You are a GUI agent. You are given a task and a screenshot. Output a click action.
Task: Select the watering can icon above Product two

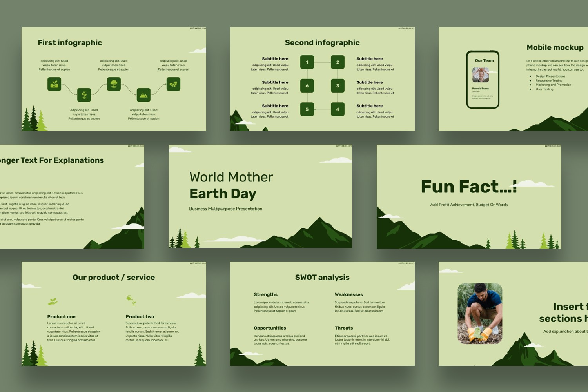pyautogui.click(x=129, y=299)
